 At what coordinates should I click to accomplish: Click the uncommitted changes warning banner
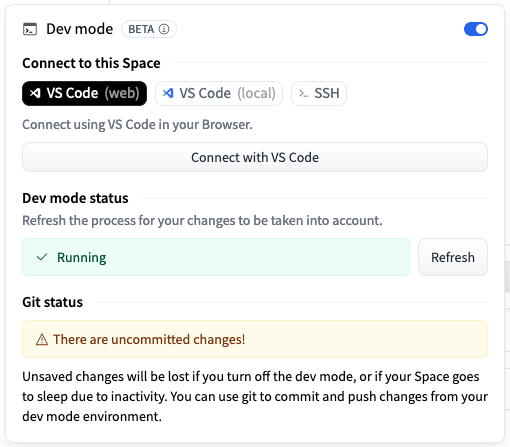(255, 339)
